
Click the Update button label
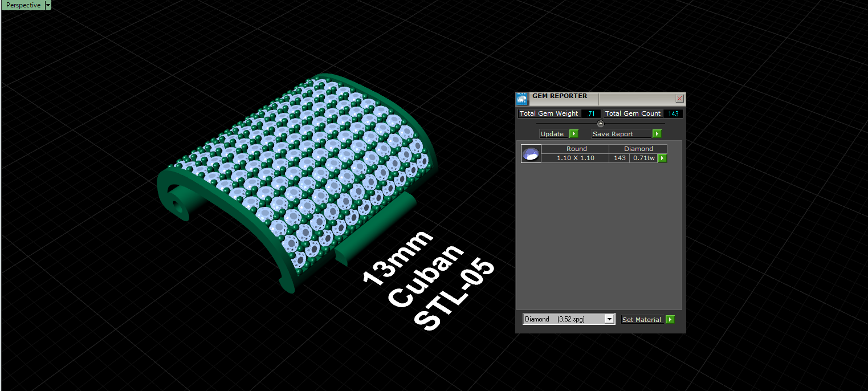point(552,134)
